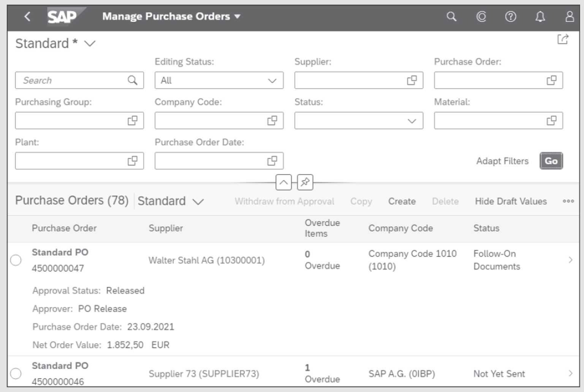This screenshot has height=392, width=584.
Task: Click Hide Draft Values in the table toolbar
Action: [x=511, y=202]
